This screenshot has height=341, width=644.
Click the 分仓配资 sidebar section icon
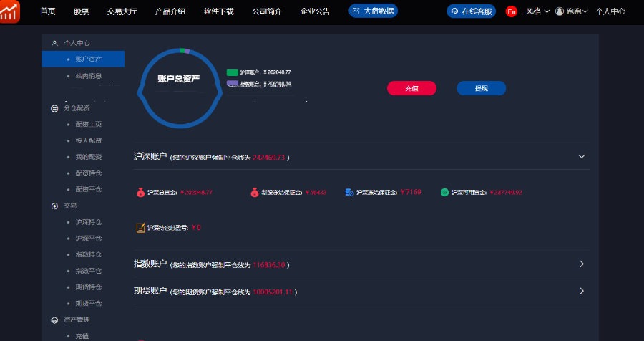[x=54, y=108]
